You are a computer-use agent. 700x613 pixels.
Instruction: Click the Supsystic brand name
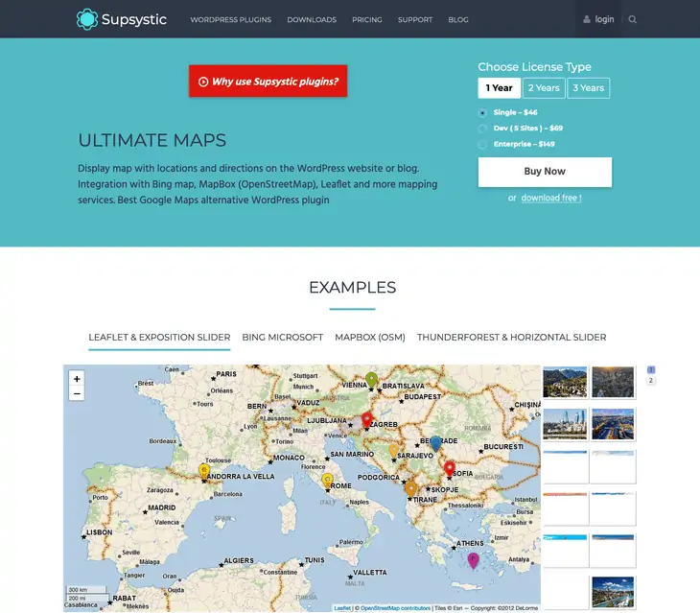(x=134, y=19)
